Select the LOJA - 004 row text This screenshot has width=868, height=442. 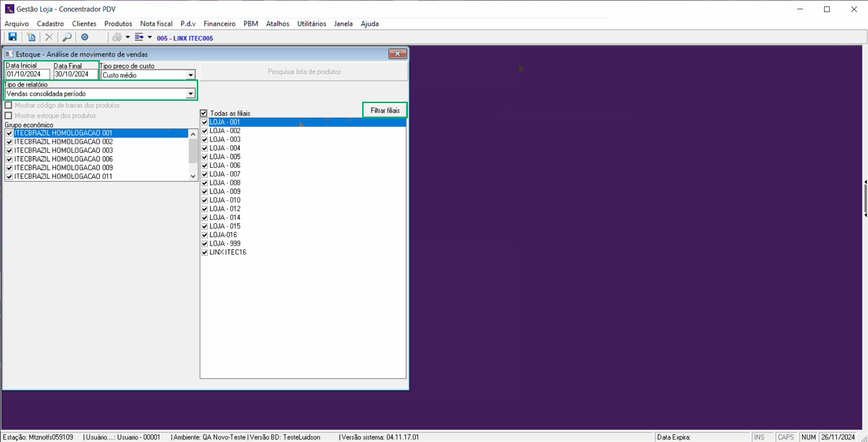coord(225,148)
